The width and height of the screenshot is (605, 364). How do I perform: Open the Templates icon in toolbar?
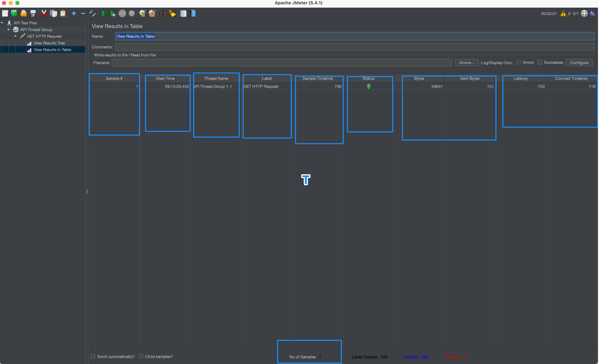[x=14, y=14]
